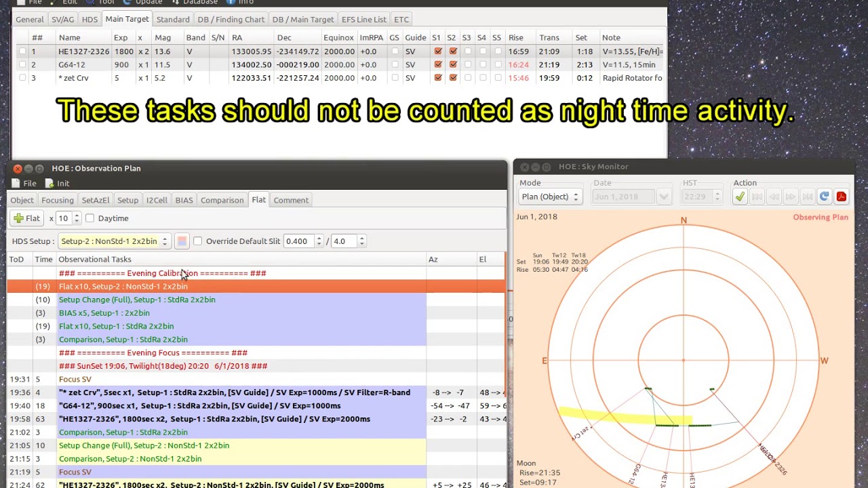Toggle S1 checkbox for G64-12 row
This screenshot has width=868, height=488.
(x=438, y=64)
